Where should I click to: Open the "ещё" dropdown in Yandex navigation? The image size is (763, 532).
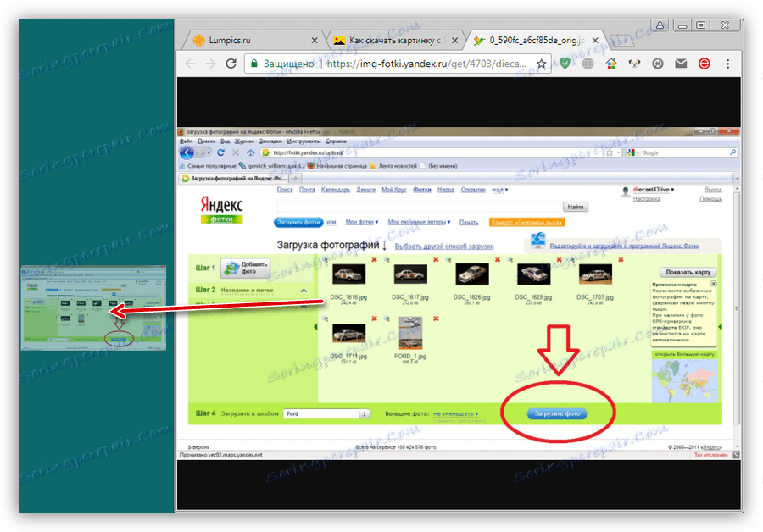[498, 188]
